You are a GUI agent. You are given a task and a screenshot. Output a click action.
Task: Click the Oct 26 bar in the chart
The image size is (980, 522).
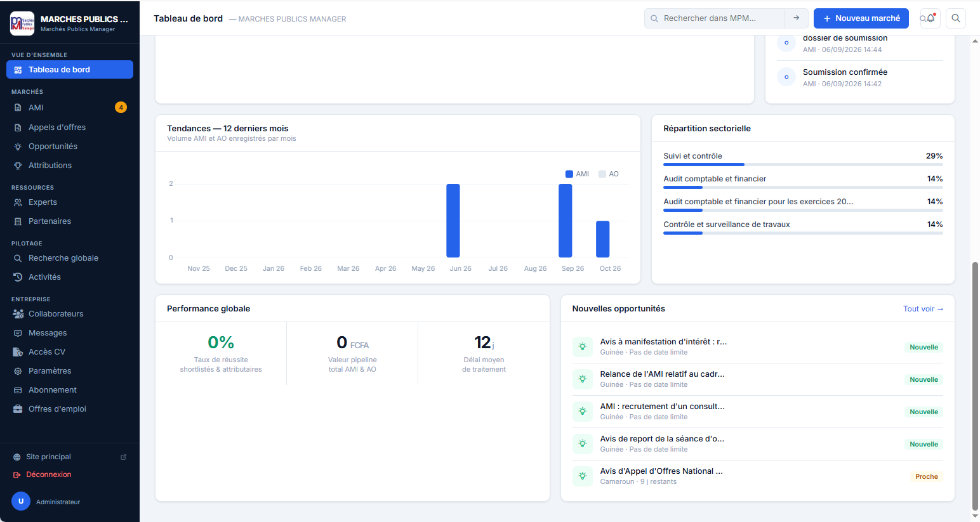coord(603,239)
